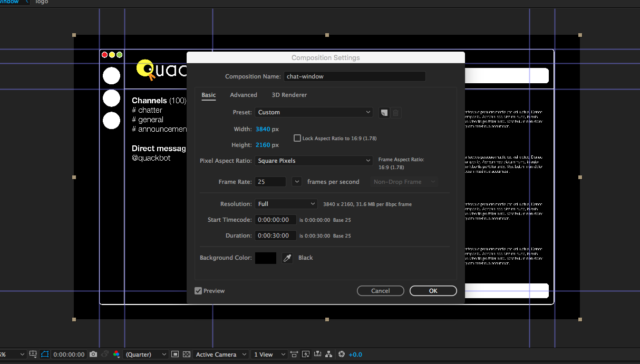The width and height of the screenshot is (640, 364).
Task: Click the reset exposure icon
Action: (x=341, y=355)
